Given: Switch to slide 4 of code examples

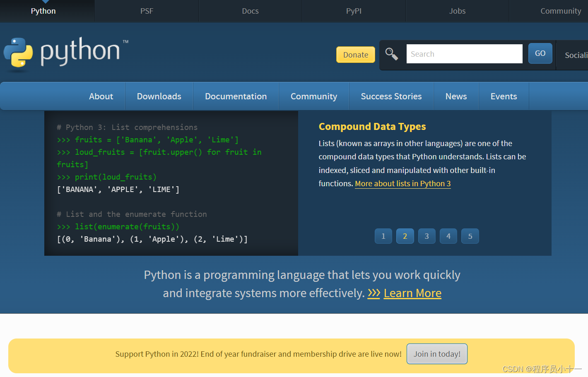Looking at the screenshot, I should pyautogui.click(x=448, y=236).
